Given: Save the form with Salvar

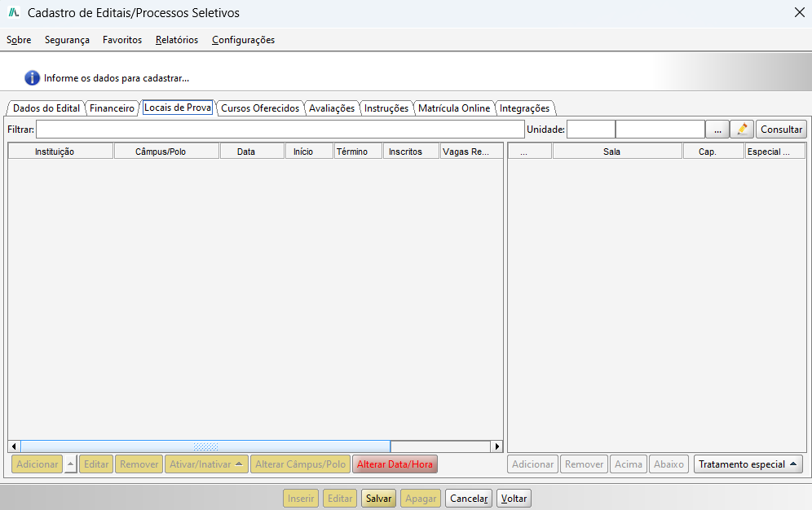Looking at the screenshot, I should tap(378, 498).
